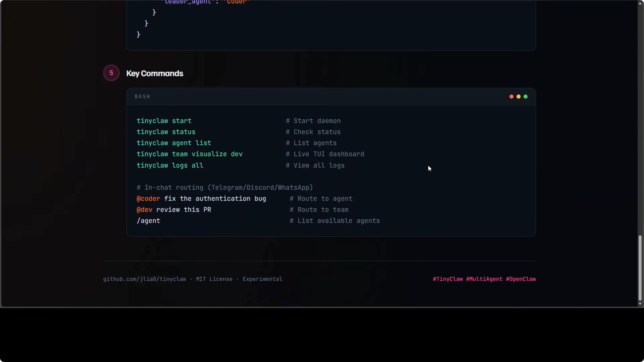Click the MIT License text
The width and height of the screenshot is (644, 362).
[214, 279]
